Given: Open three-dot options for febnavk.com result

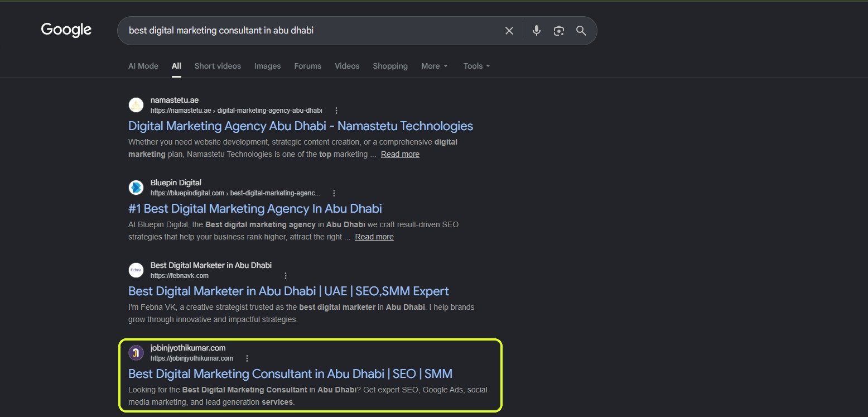Looking at the screenshot, I should point(286,276).
